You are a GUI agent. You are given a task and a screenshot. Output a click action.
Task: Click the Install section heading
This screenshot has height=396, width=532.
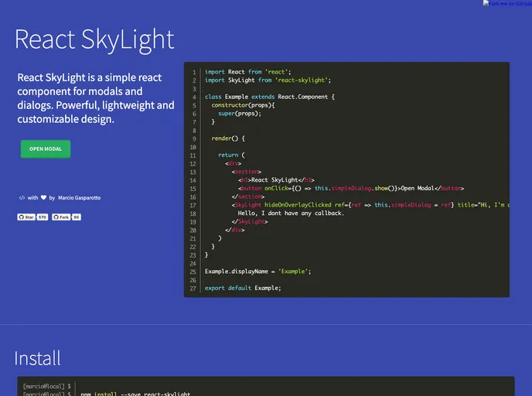tap(37, 358)
